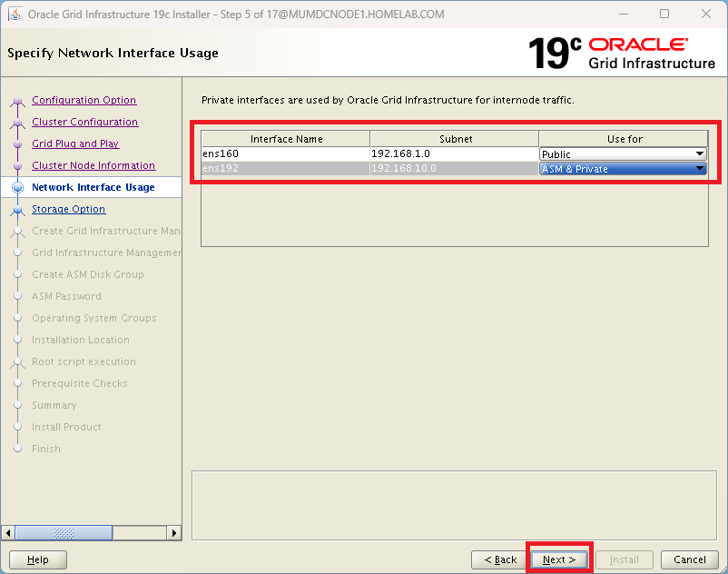
Task: Click the Java icon in title bar
Action: point(15,14)
